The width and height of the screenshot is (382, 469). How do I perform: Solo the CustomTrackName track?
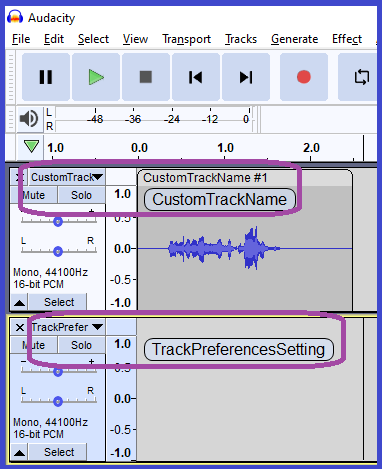tap(81, 195)
